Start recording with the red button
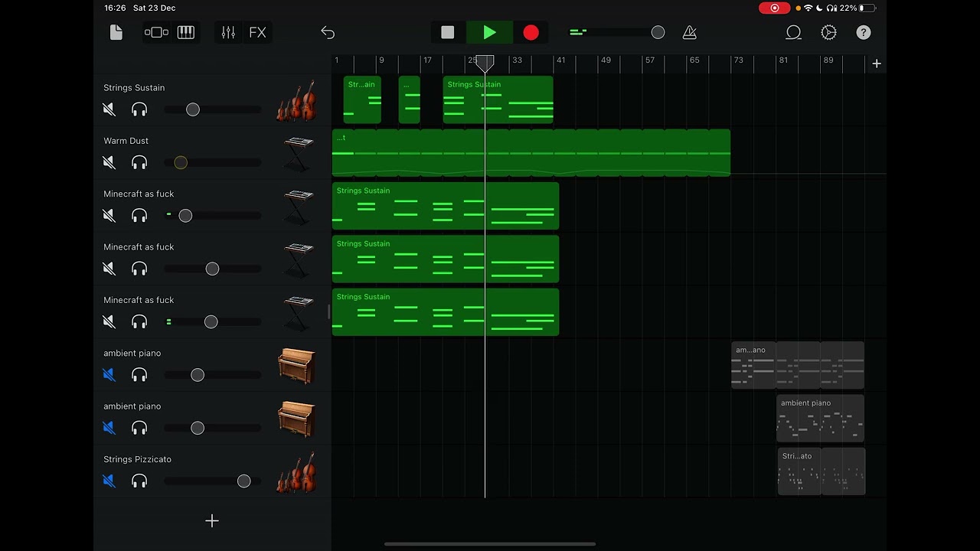The image size is (980, 551). coord(531,32)
